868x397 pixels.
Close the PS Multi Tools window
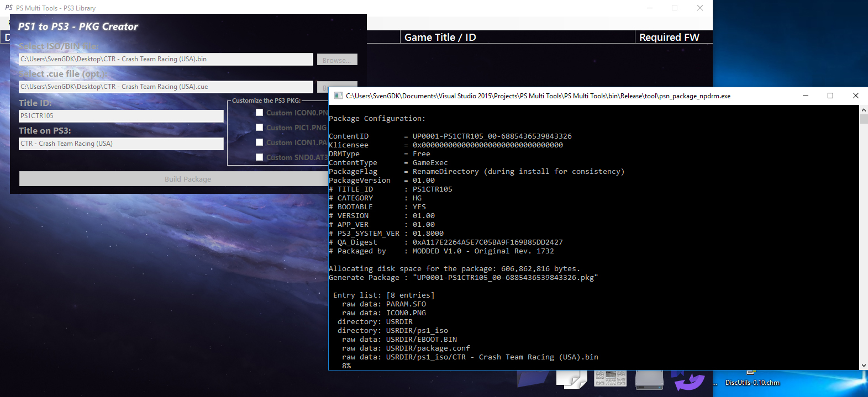[x=700, y=8]
